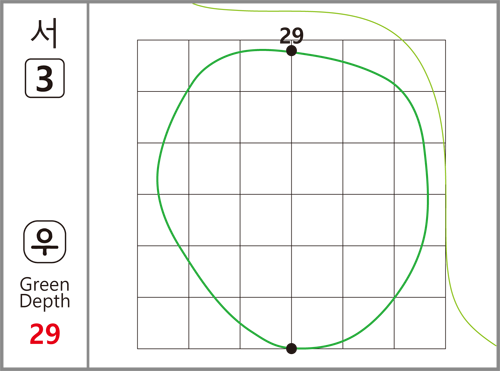Click the word Depth in the sidebar
500x371 pixels.
[x=45, y=301]
